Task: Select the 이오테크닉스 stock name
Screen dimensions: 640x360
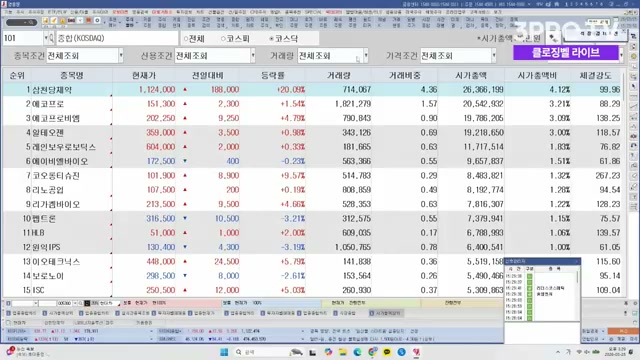Action: point(56,262)
